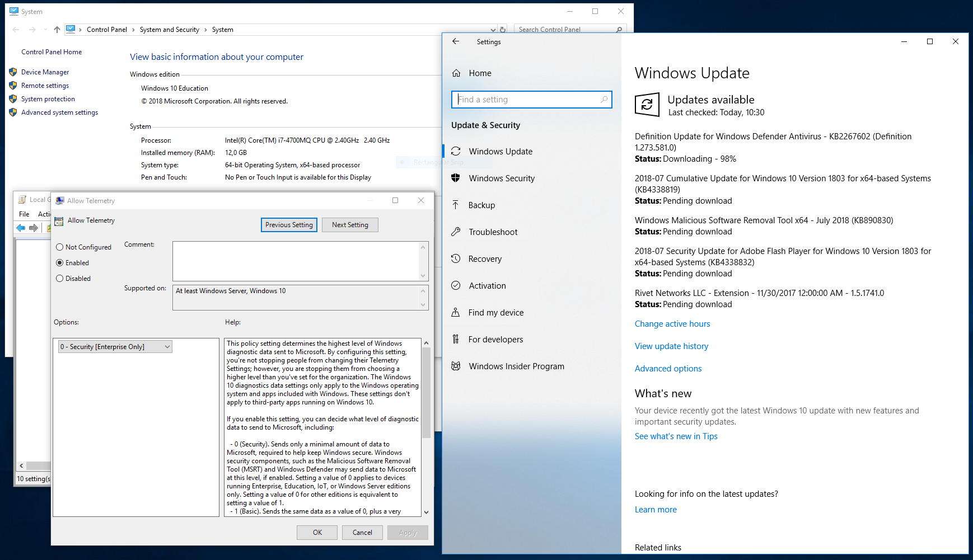The height and width of the screenshot is (560, 973).
Task: Open the Change active hours link
Action: (x=672, y=324)
